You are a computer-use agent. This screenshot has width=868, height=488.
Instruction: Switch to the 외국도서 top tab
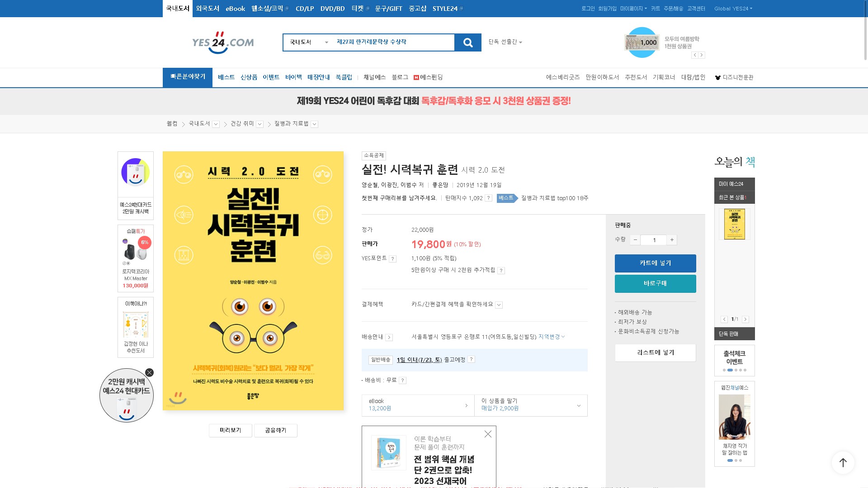pyautogui.click(x=208, y=9)
